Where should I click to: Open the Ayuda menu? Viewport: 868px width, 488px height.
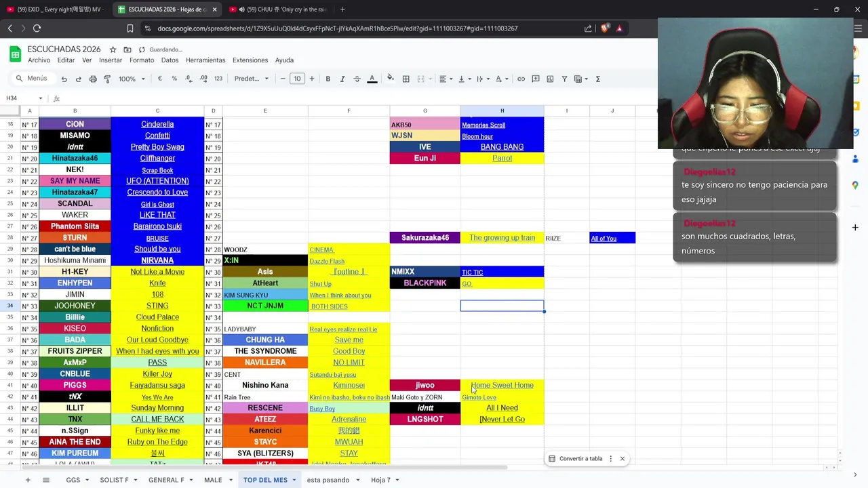coord(284,60)
